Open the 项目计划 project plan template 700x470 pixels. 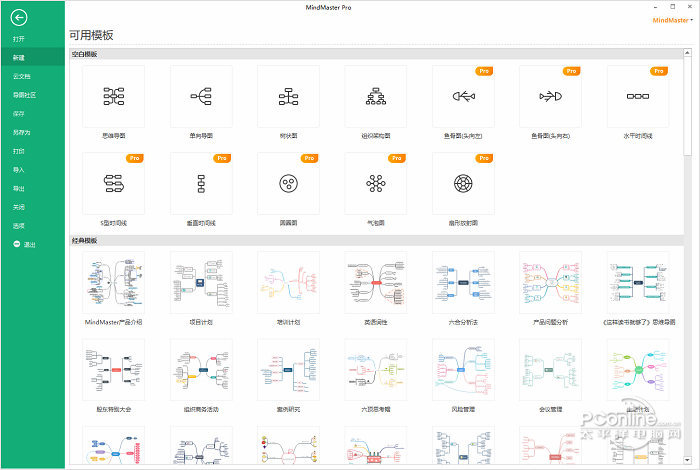(201, 283)
